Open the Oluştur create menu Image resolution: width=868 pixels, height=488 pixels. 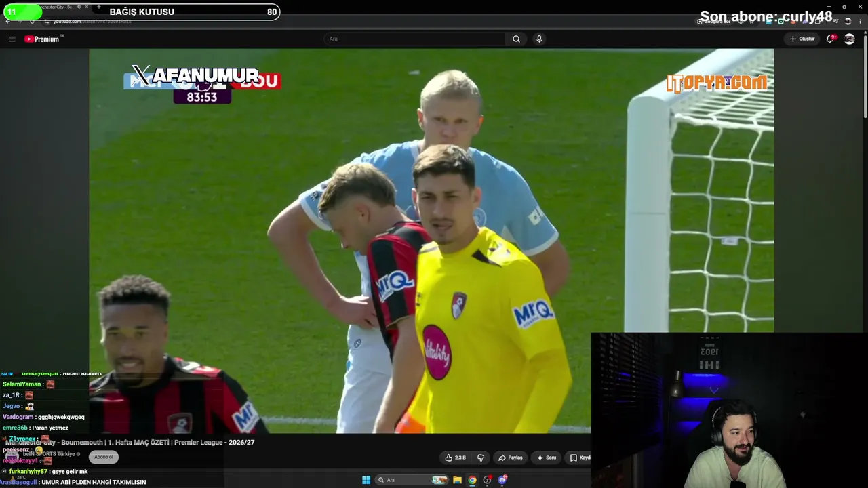click(x=802, y=39)
